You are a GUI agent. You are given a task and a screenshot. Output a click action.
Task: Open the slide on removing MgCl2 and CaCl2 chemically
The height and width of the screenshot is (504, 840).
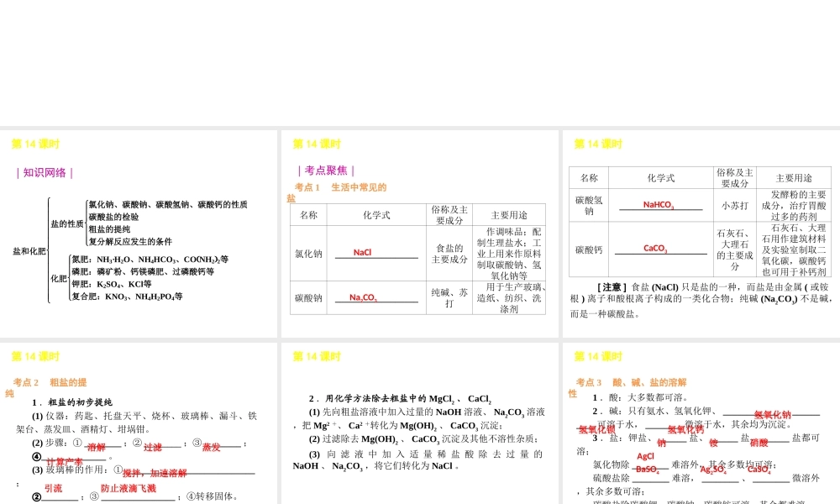click(x=419, y=423)
